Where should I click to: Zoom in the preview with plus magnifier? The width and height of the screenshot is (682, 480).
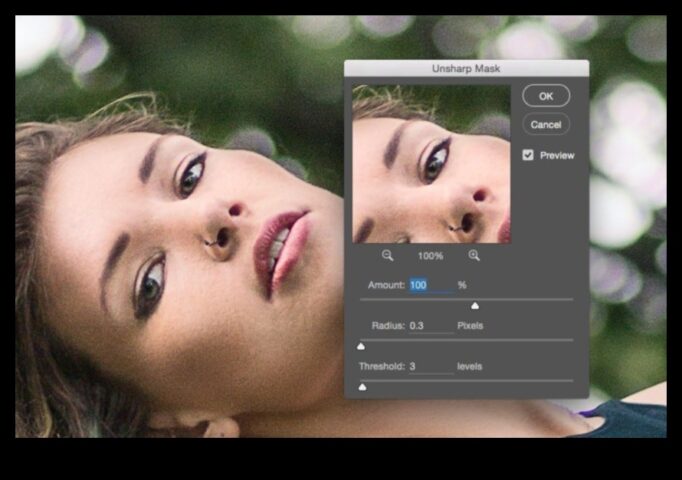pyautogui.click(x=474, y=255)
